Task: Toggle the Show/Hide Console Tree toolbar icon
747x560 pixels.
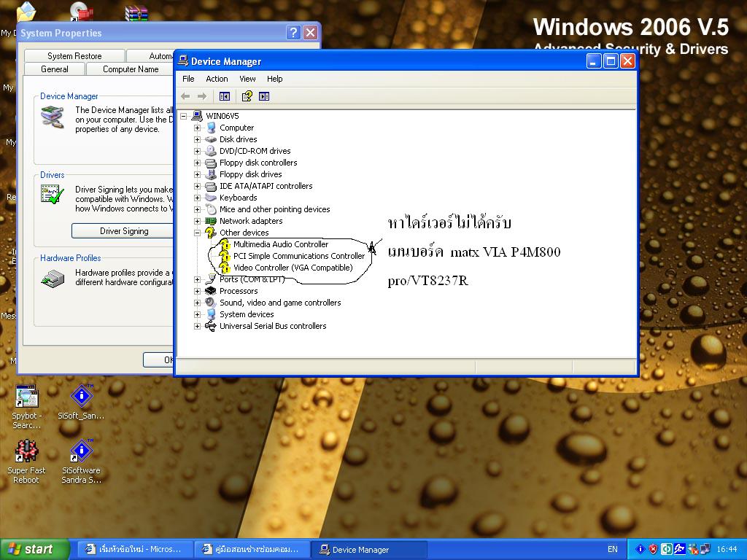Action: pos(225,96)
